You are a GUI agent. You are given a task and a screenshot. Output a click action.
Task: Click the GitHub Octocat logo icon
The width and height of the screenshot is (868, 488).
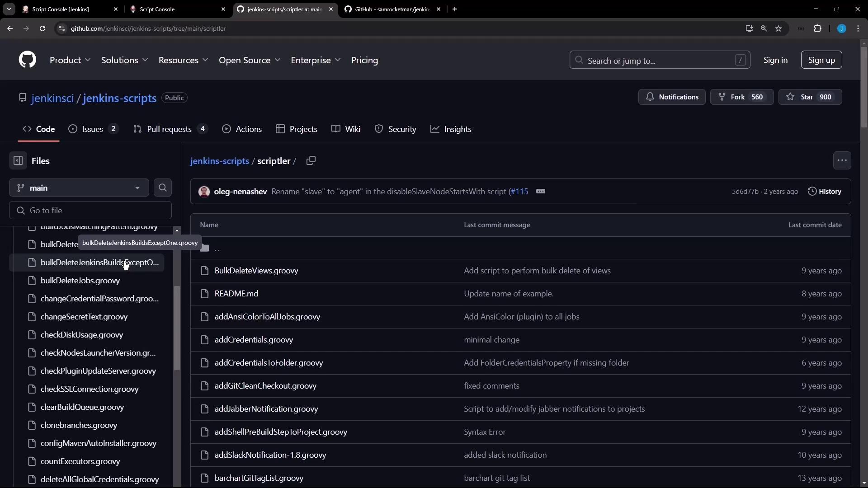(x=28, y=60)
